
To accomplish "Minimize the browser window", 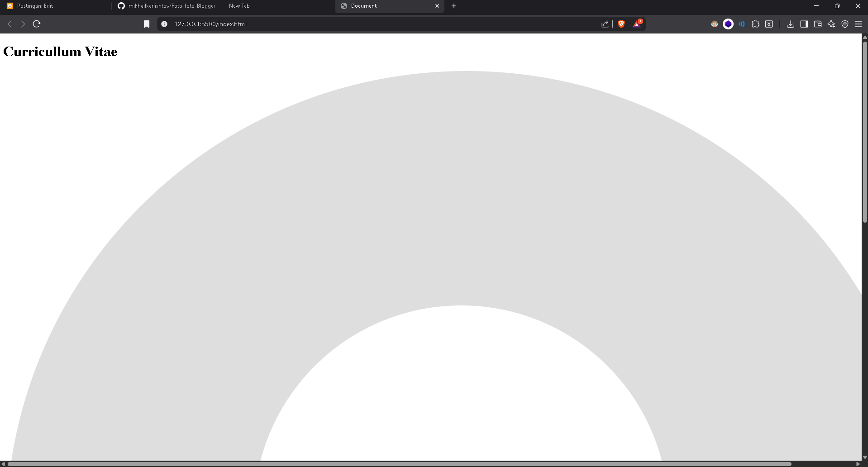I will [816, 6].
